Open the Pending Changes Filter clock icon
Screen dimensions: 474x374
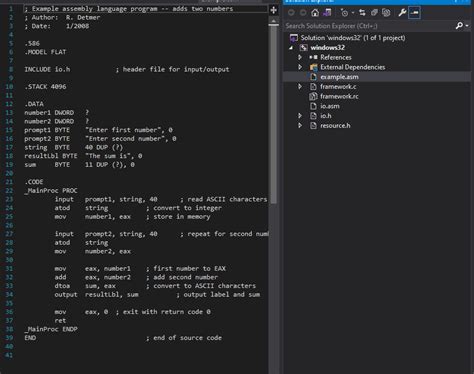[344, 13]
